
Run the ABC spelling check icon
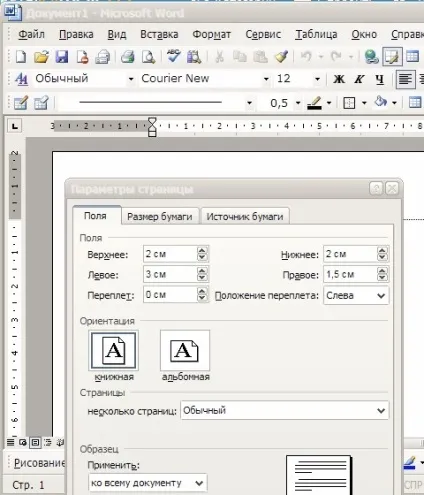tap(174, 56)
